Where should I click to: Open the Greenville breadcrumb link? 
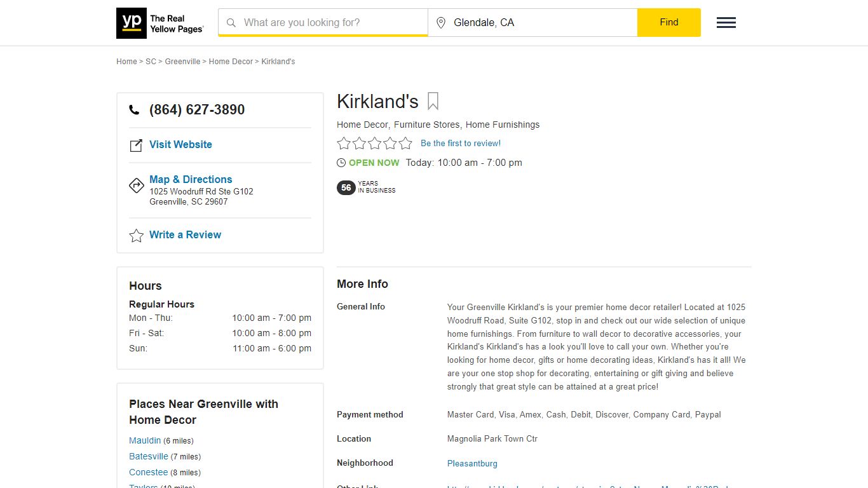click(182, 62)
